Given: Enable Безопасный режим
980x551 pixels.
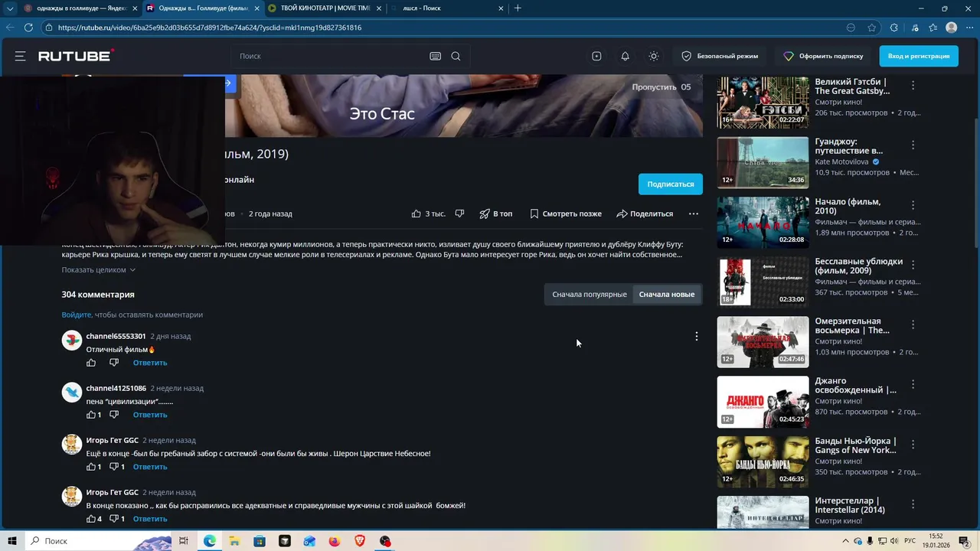Looking at the screenshot, I should point(720,56).
